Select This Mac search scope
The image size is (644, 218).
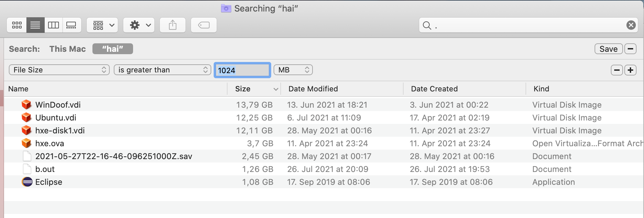(67, 49)
